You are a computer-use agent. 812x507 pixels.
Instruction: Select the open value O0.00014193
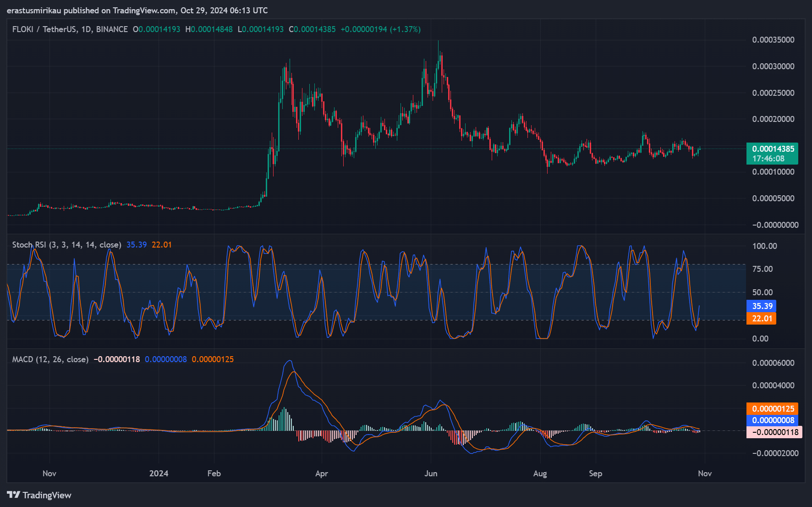[x=156, y=29]
